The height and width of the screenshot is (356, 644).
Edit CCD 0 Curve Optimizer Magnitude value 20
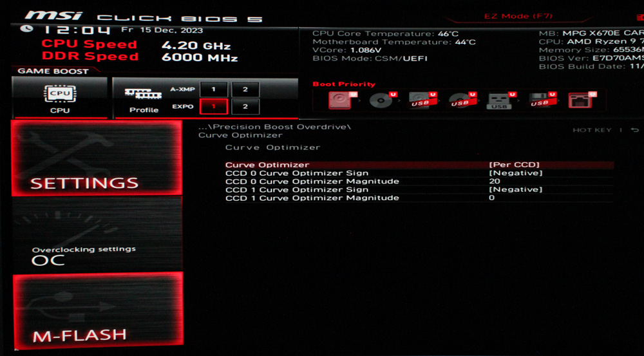click(495, 181)
